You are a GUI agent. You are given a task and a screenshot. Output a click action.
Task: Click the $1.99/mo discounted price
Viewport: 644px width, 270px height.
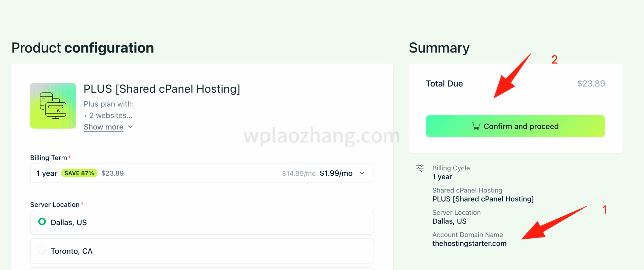click(336, 173)
